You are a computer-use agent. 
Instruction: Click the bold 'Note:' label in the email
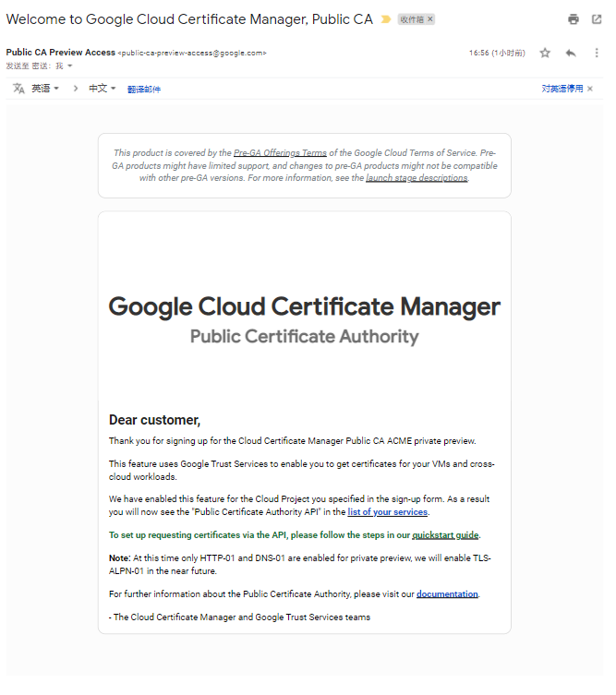(x=120, y=558)
